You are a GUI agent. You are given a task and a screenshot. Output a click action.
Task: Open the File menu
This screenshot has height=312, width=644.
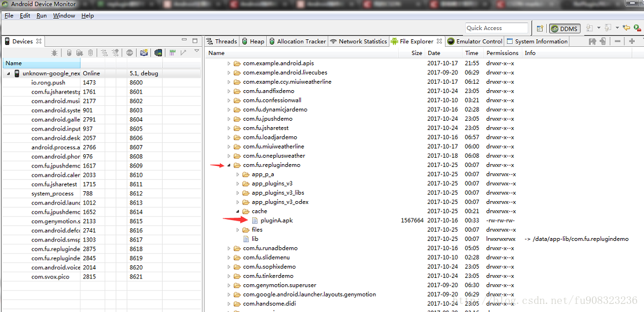click(9, 16)
